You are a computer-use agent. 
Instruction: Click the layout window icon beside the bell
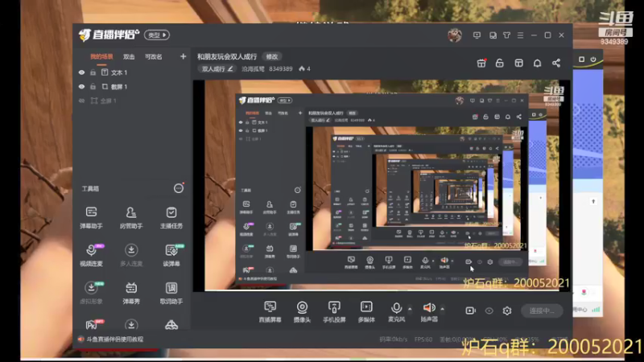(518, 64)
